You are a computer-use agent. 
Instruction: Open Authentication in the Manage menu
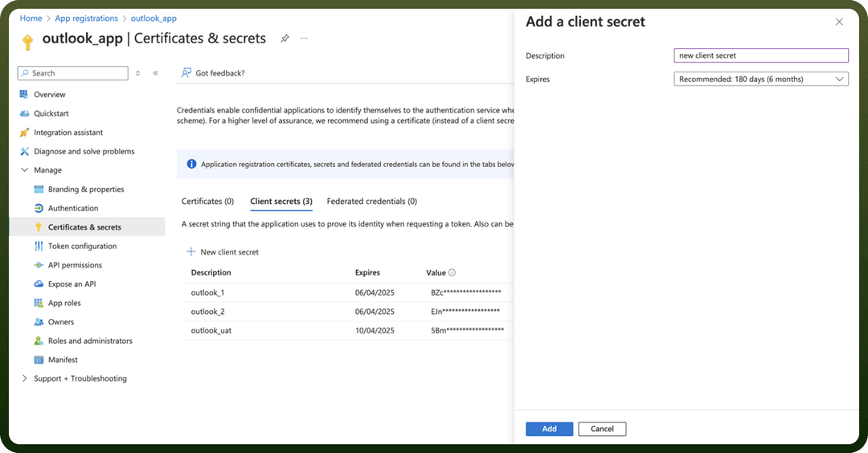73,208
